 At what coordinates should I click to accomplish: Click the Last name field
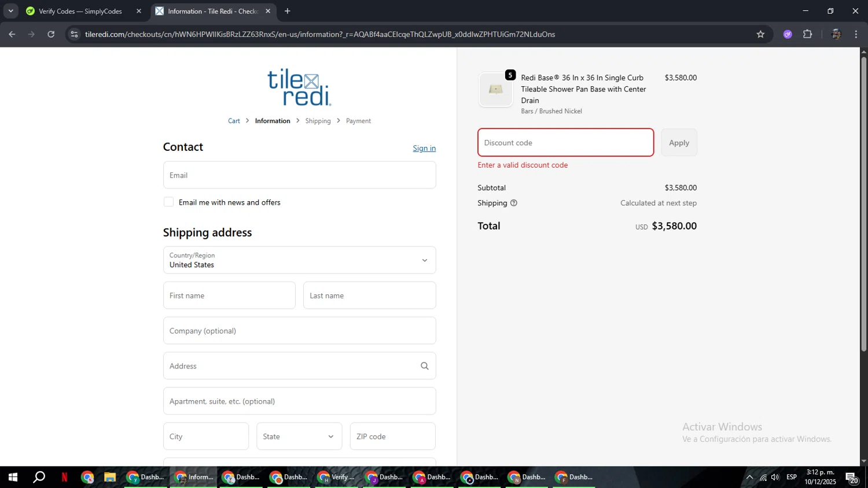coord(369,295)
